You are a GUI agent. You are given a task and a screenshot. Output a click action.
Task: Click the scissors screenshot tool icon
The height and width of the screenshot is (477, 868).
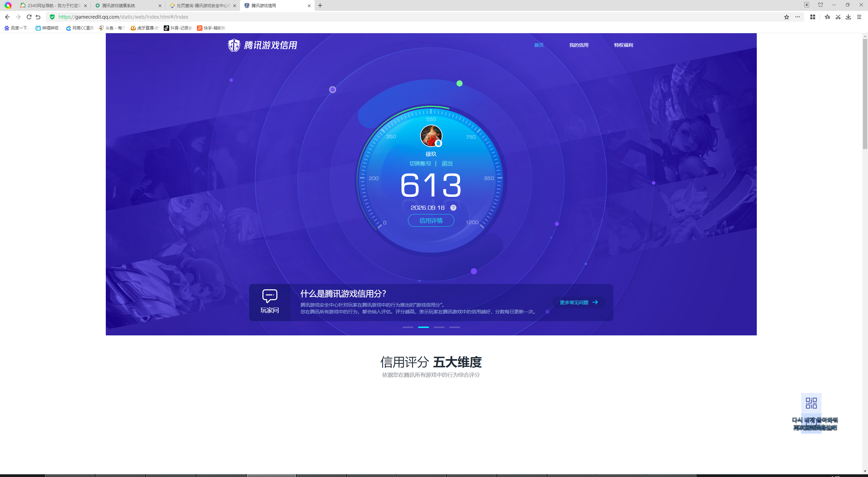(x=838, y=17)
